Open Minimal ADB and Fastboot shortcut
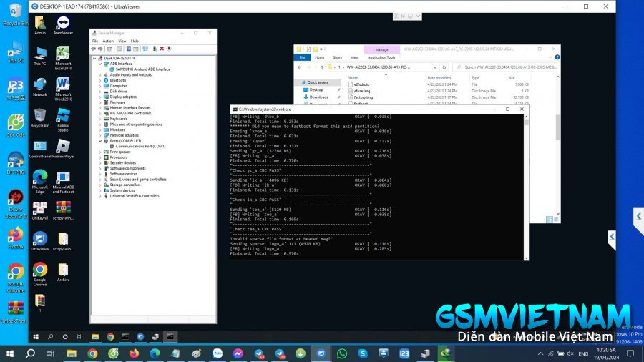Viewport: 644px width, 362px height. tap(63, 182)
